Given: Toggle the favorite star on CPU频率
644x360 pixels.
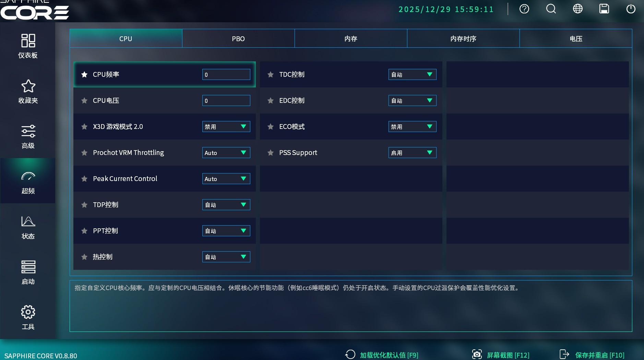Looking at the screenshot, I should point(84,74).
